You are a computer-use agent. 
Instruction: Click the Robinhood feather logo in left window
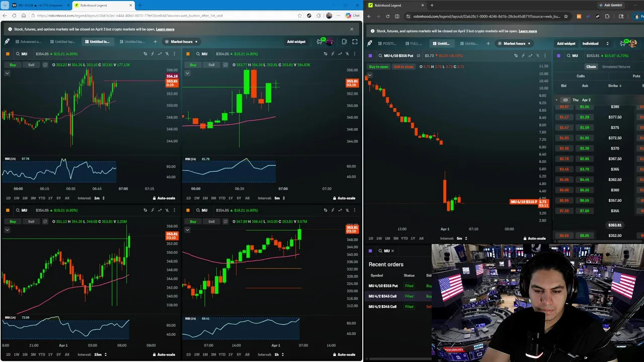[7, 42]
